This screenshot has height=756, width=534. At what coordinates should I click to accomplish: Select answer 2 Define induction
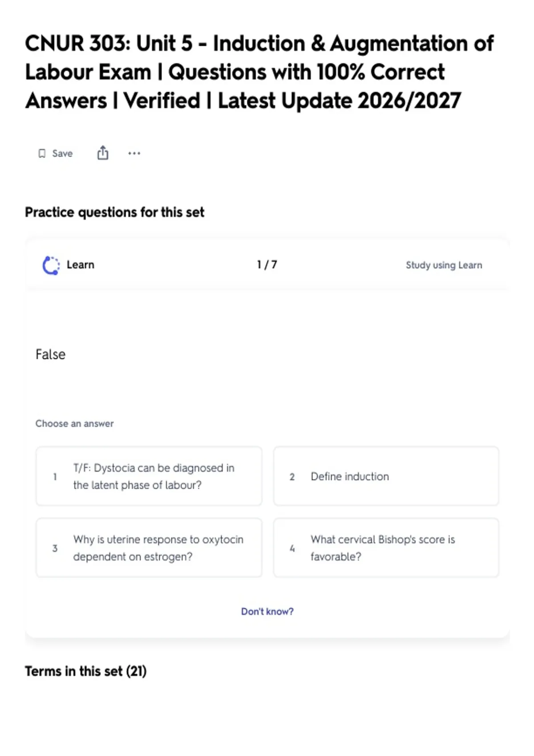pyautogui.click(x=386, y=476)
